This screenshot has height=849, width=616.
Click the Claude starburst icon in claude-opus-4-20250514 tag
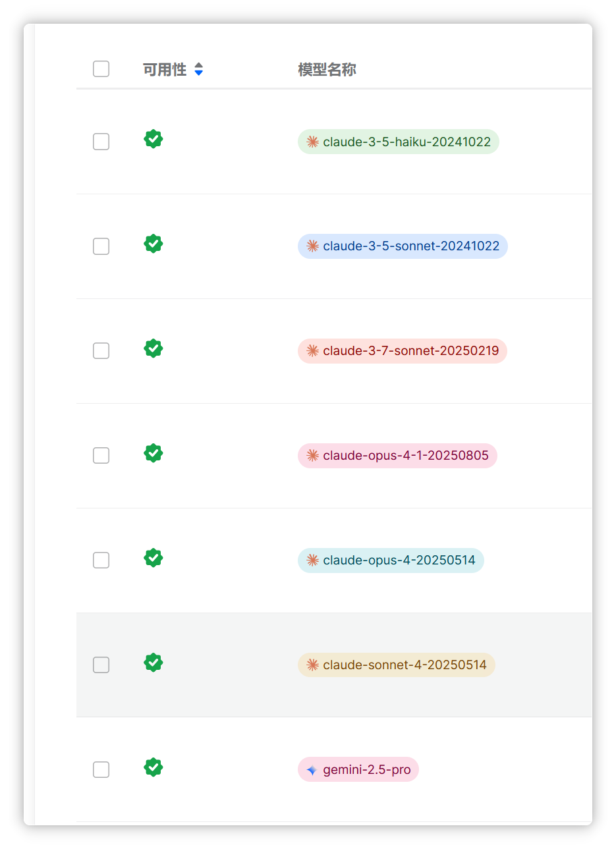click(x=313, y=561)
